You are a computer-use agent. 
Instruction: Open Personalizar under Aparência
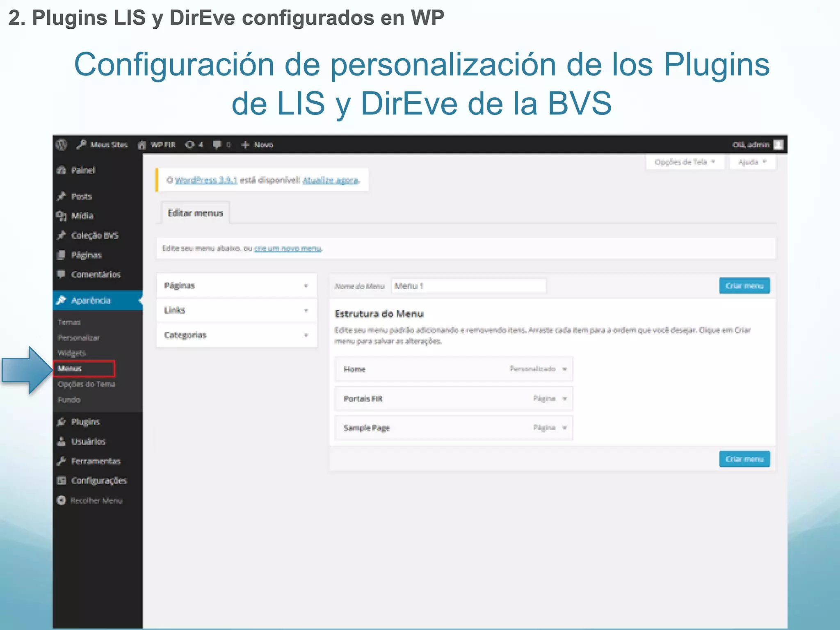pyautogui.click(x=78, y=338)
